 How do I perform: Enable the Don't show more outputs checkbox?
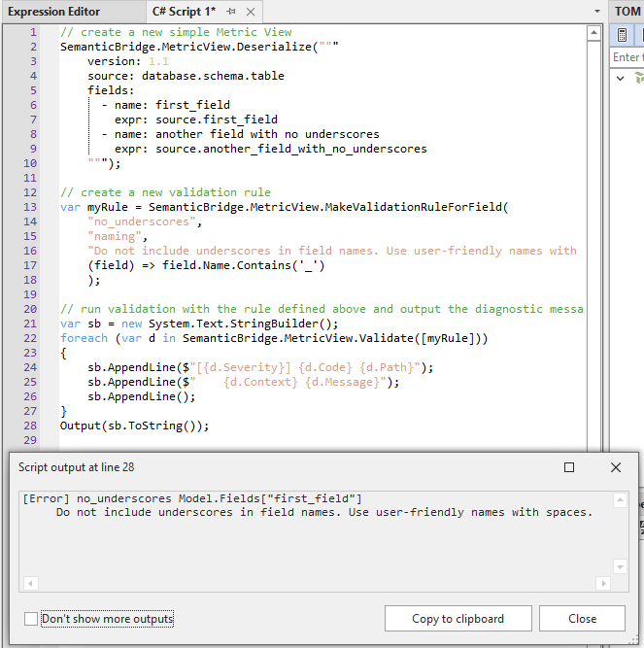[31, 619]
